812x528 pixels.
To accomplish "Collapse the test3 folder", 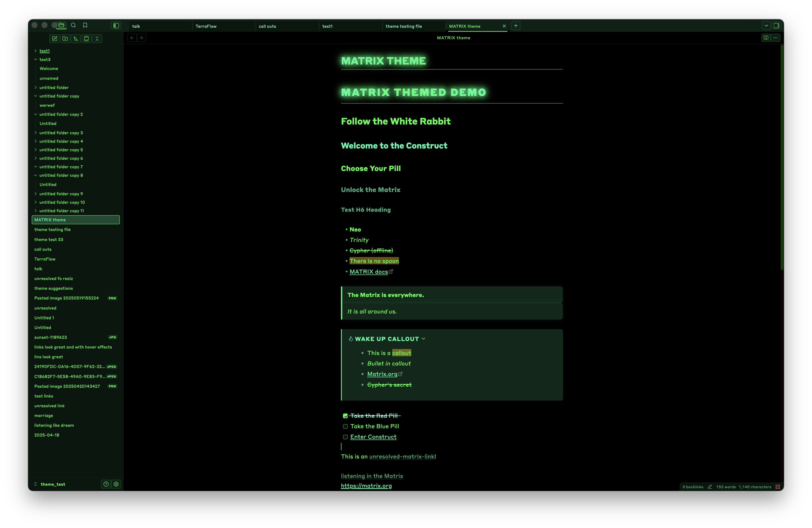I will 35,59.
